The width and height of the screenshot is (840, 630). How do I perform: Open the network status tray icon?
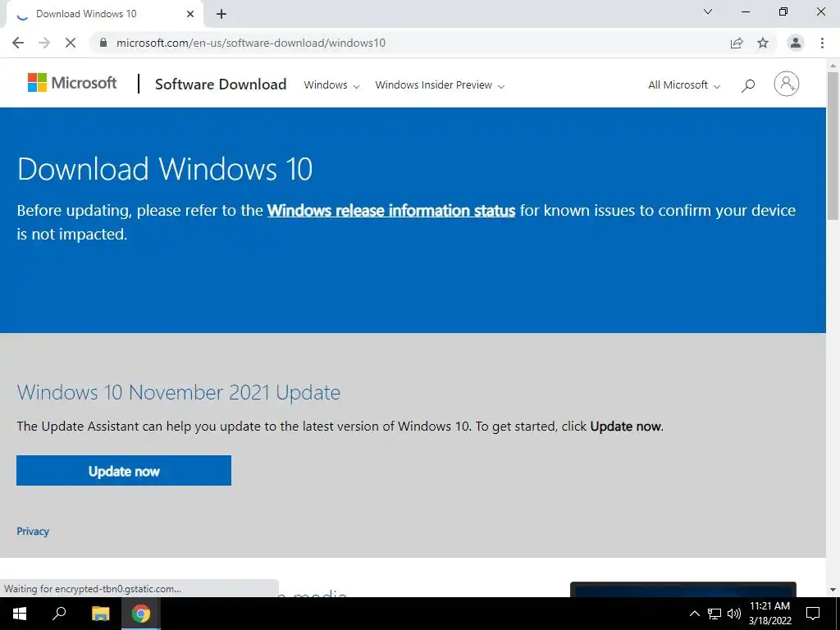coord(714,614)
